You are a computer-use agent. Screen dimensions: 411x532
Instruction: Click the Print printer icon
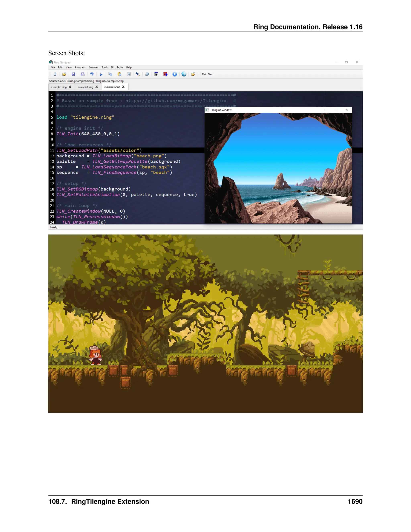(147, 74)
